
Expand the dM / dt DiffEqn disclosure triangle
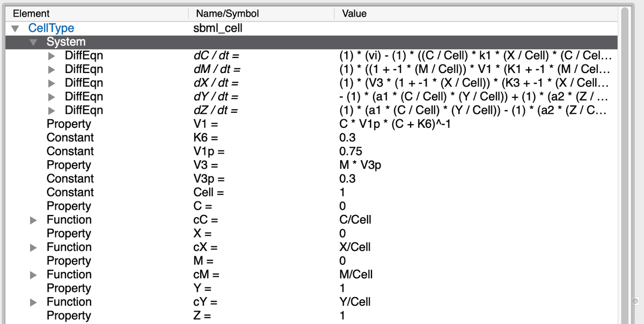click(52, 69)
